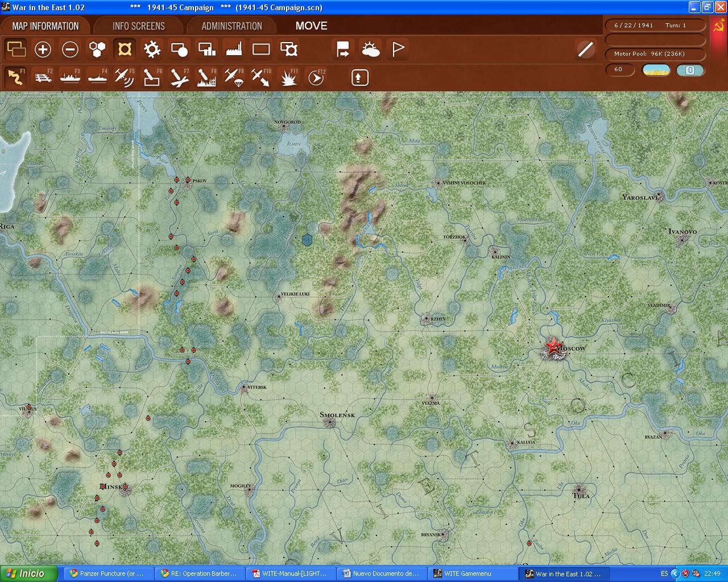The height and width of the screenshot is (582, 728).
Task: Select the F4 amphibious ship icon
Action: pyautogui.click(x=97, y=77)
